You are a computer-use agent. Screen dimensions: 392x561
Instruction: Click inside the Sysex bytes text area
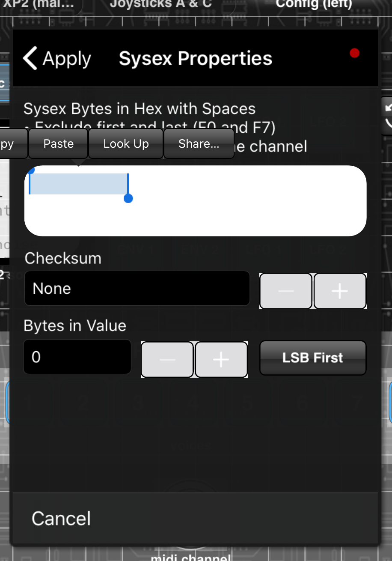(196, 201)
